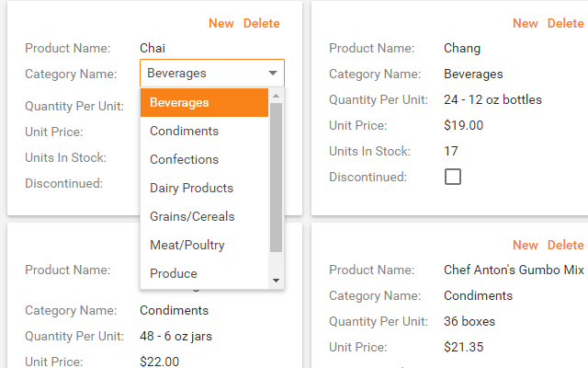This screenshot has width=588, height=368.
Task: Click New in the Chai card
Action: (221, 23)
